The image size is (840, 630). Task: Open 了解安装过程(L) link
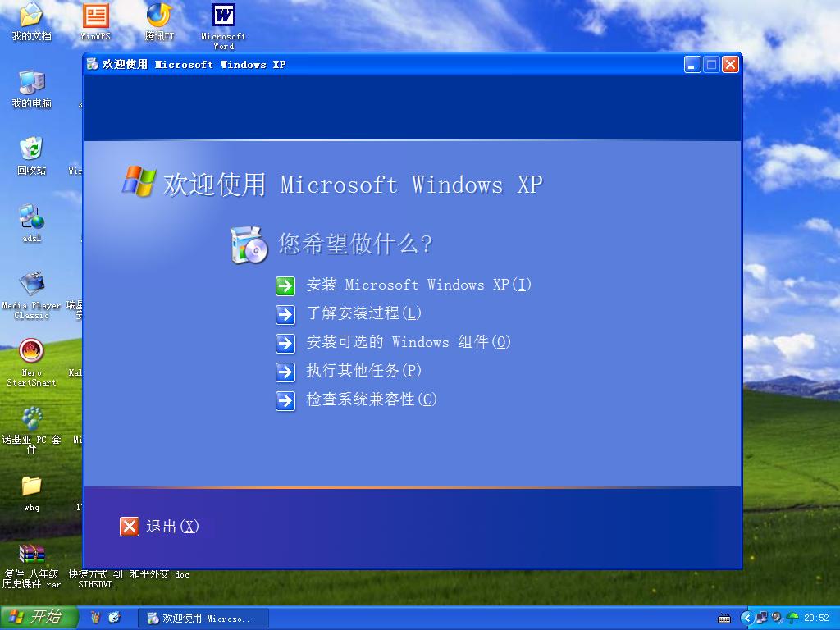coord(363,313)
